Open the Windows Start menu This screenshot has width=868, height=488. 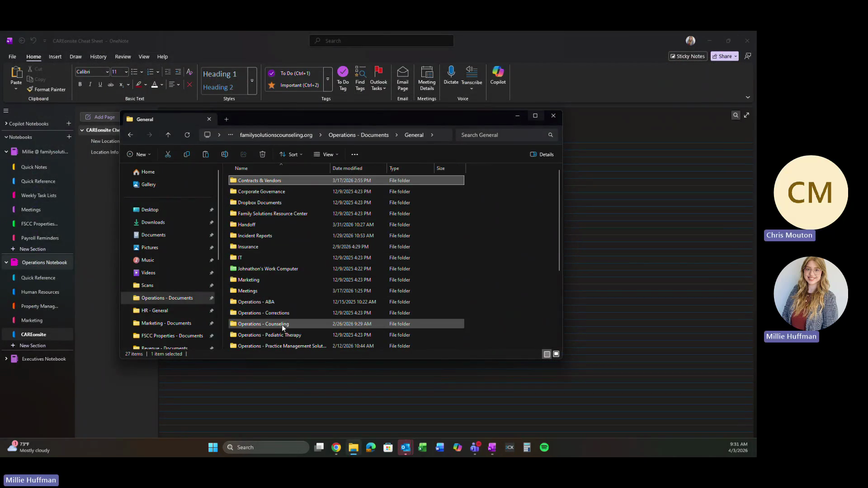213,447
